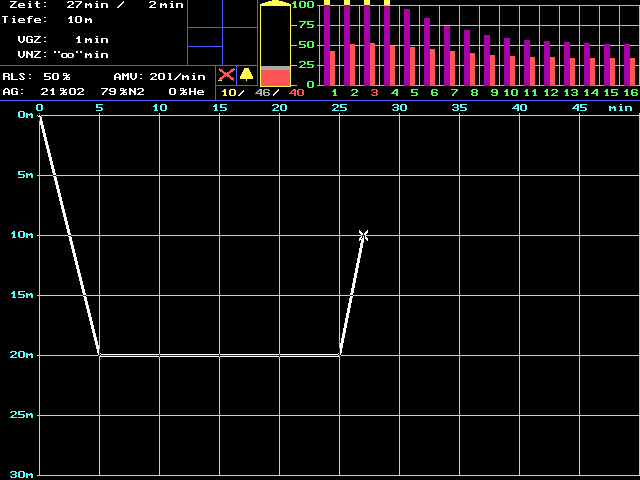Select tissue compartment 3 label in red
This screenshot has height=480, width=640.
point(374,92)
